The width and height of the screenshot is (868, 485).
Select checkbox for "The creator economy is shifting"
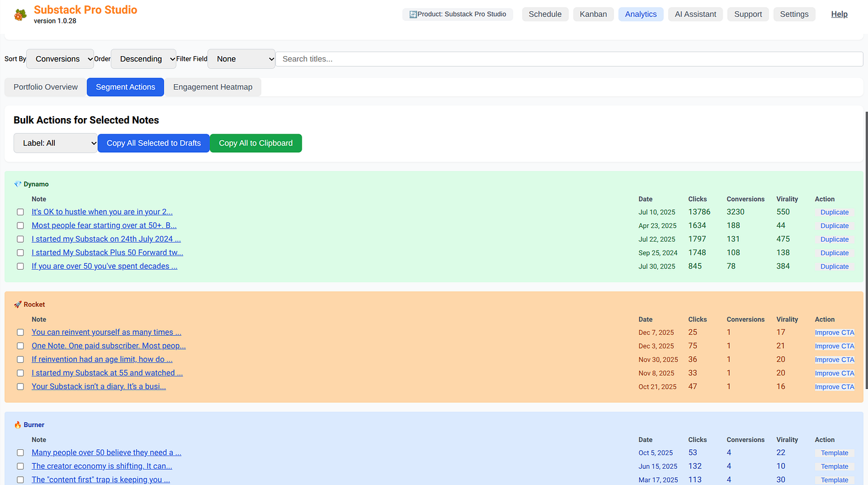pos(20,467)
